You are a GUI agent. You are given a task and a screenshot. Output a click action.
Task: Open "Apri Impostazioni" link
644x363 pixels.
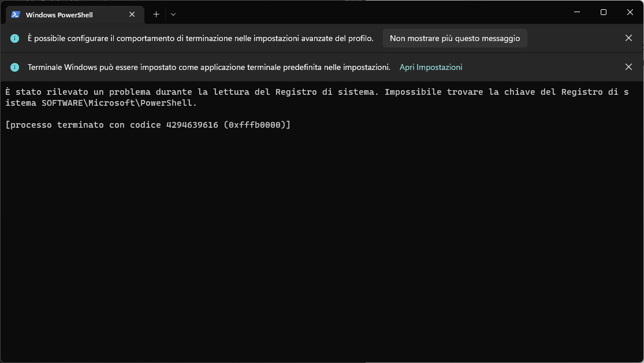[430, 66]
